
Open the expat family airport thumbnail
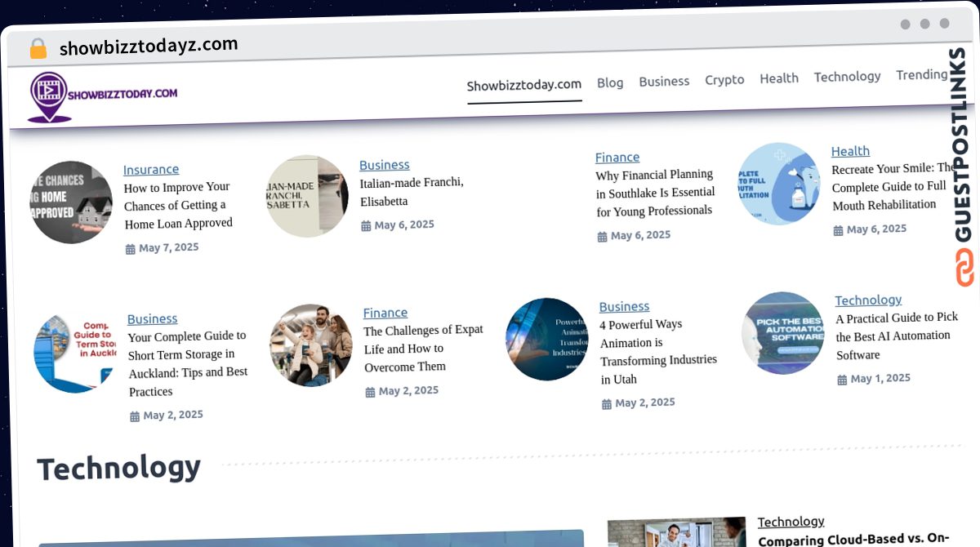tap(311, 345)
